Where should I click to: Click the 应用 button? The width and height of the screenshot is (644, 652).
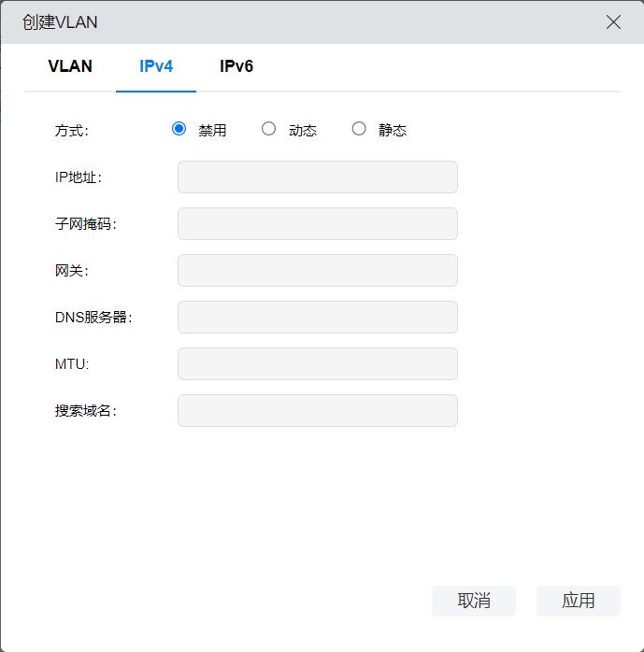[578, 601]
